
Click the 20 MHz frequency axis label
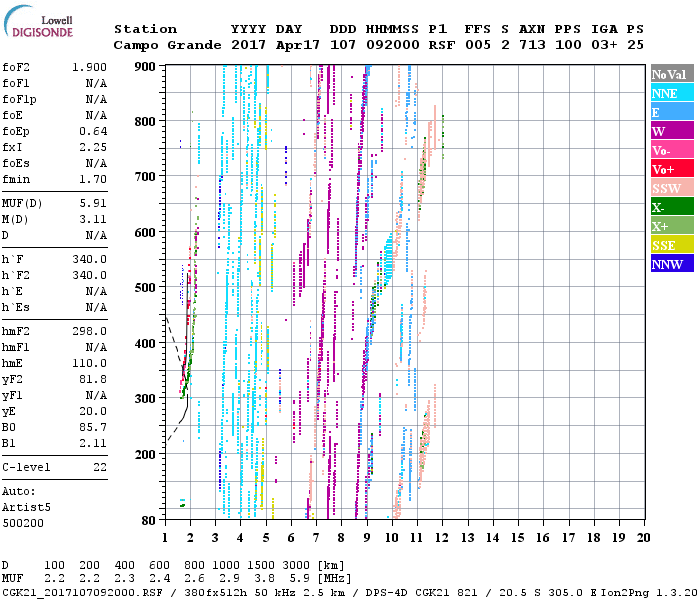click(x=643, y=538)
